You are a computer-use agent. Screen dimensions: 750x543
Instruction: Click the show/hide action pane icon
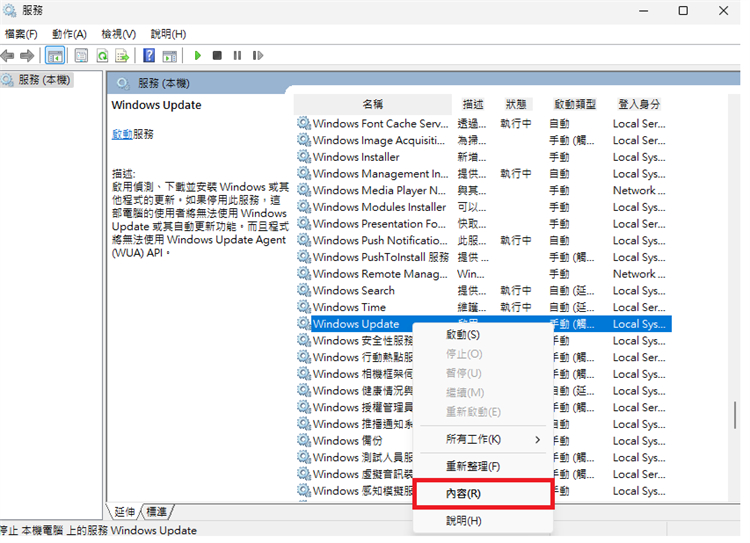pos(170,56)
